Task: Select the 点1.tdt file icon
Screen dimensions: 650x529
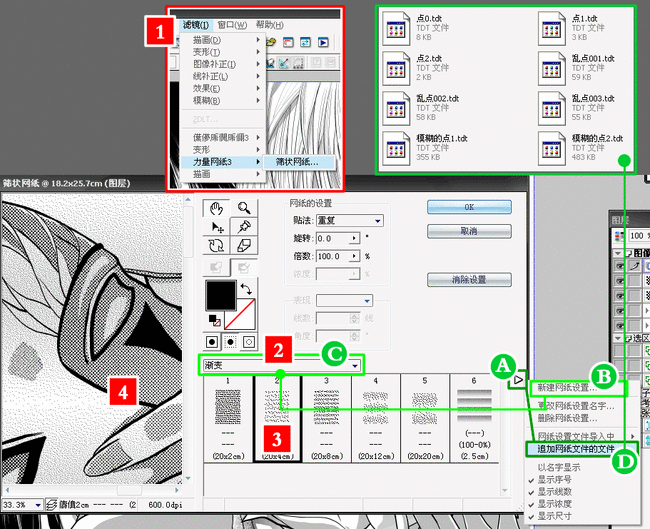Action: tap(552, 29)
